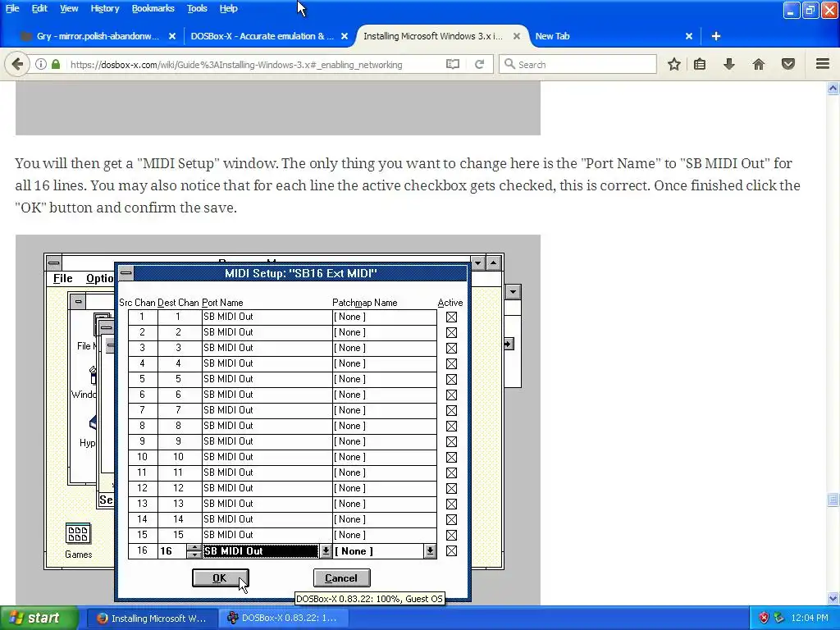Open a new tab with the plus icon
The image size is (840, 630).
716,36
